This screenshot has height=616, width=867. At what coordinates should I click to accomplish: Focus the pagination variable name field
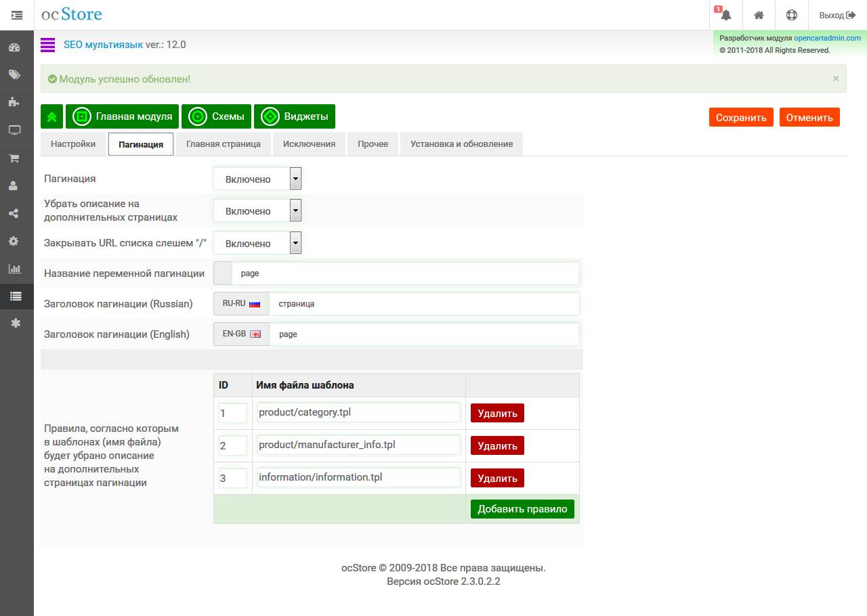405,273
